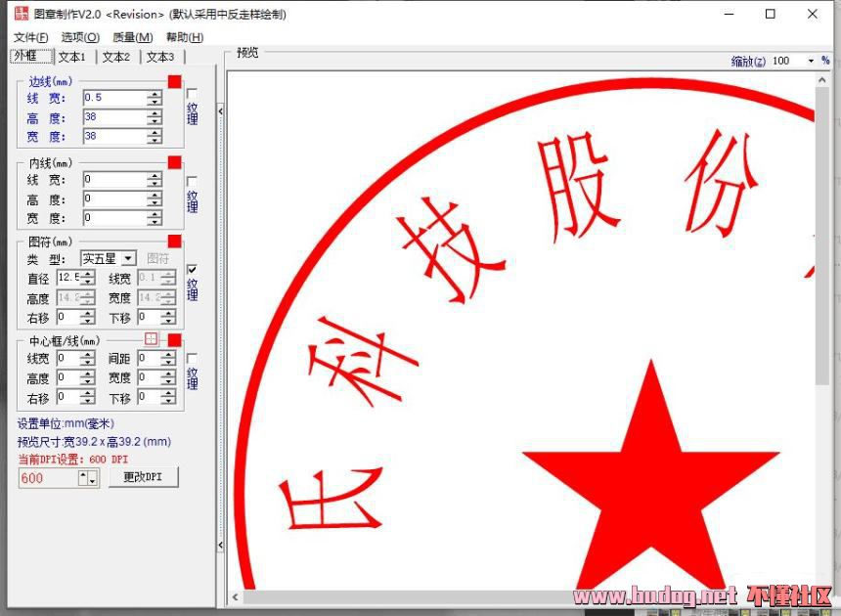
Task: Click the 中心框 宽度 value stepper
Action: [168, 377]
